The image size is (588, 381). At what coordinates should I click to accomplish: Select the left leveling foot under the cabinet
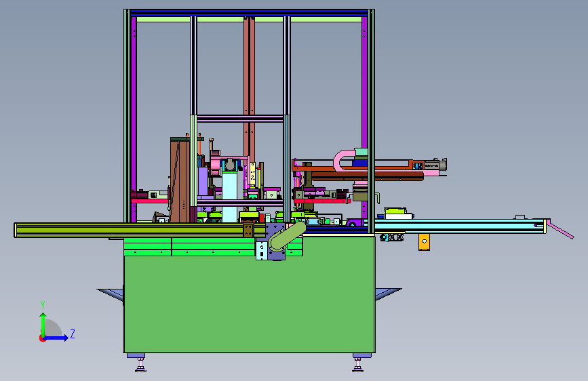[x=140, y=365]
